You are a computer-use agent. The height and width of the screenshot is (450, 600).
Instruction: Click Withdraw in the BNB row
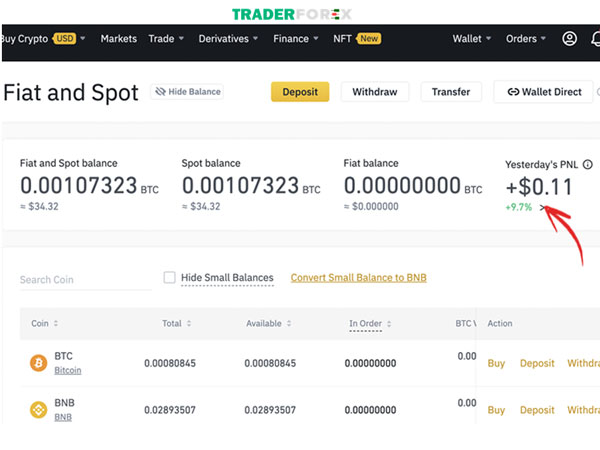(x=584, y=410)
